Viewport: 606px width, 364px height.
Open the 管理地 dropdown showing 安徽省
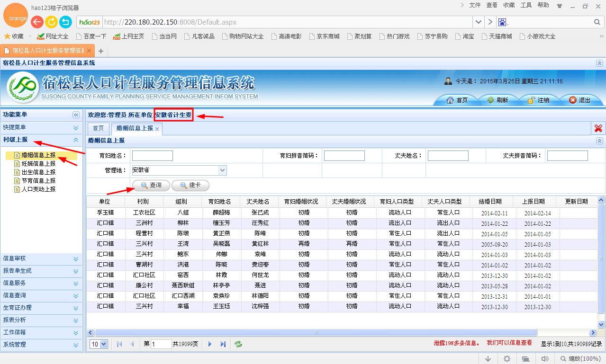coord(223,170)
